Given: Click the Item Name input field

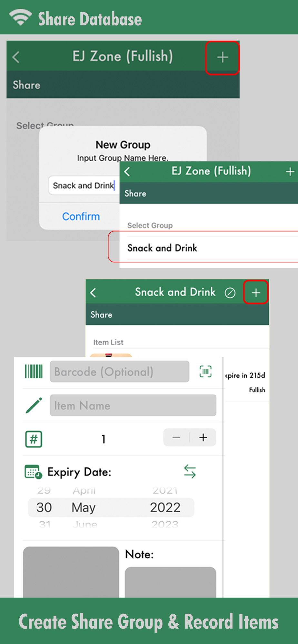Looking at the screenshot, I should point(133,405).
